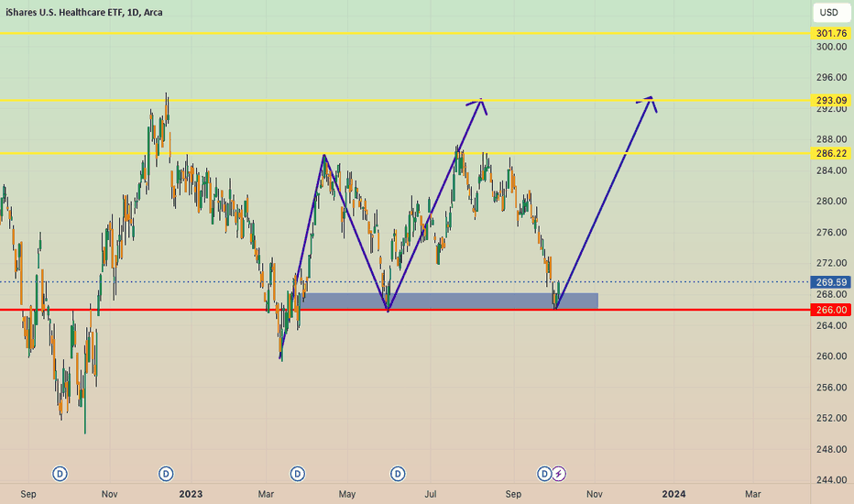Click the 276.00 price axis value
This screenshot has height=504, width=854.
pos(831,232)
